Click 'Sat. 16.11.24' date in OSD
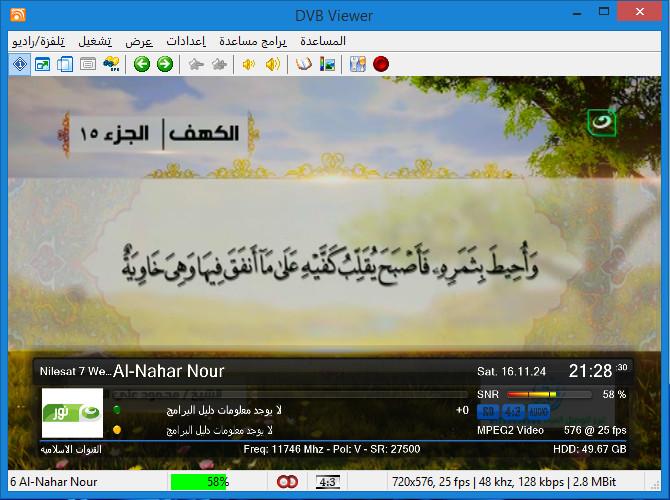Viewport: 670px width, 500px height. coord(511,371)
